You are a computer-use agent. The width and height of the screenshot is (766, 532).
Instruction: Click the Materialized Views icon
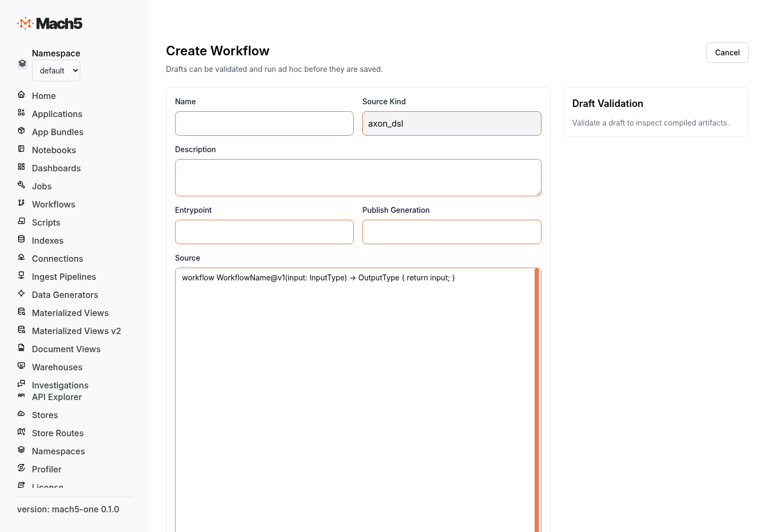(x=21, y=312)
